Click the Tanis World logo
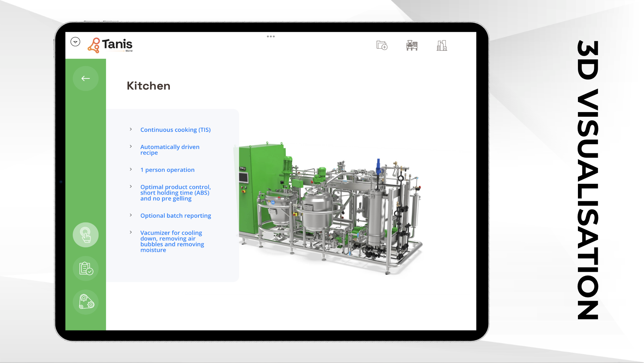 pos(110,45)
